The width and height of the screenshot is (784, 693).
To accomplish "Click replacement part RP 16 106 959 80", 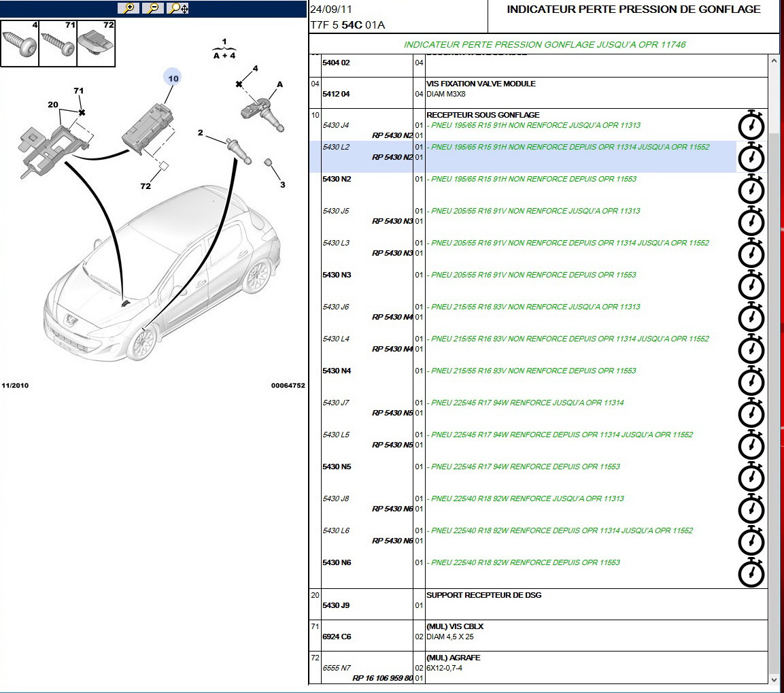I will [x=382, y=678].
